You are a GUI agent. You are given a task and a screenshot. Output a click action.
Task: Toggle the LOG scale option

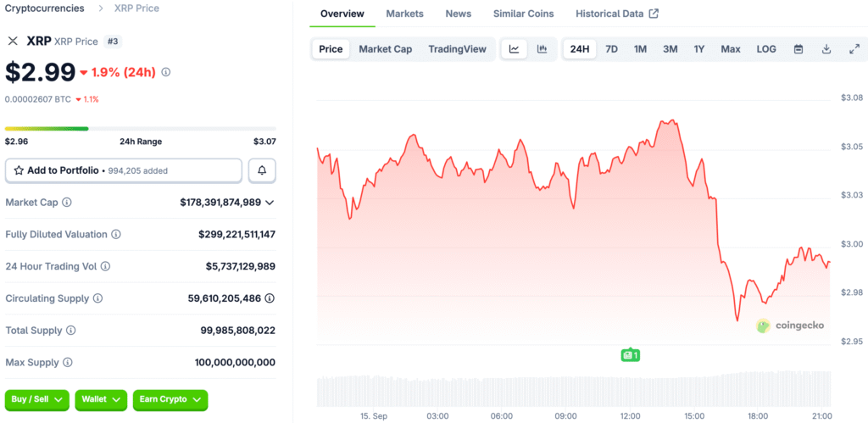766,49
